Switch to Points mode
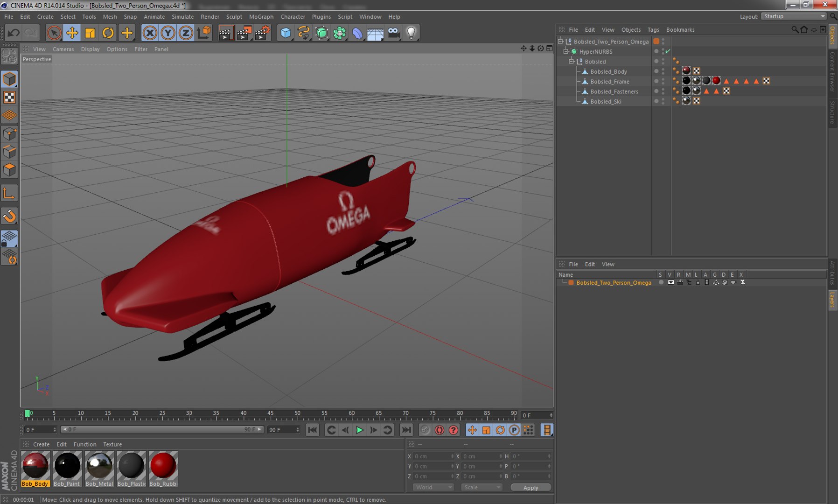Image resolution: width=838 pixels, height=504 pixels. (x=9, y=134)
